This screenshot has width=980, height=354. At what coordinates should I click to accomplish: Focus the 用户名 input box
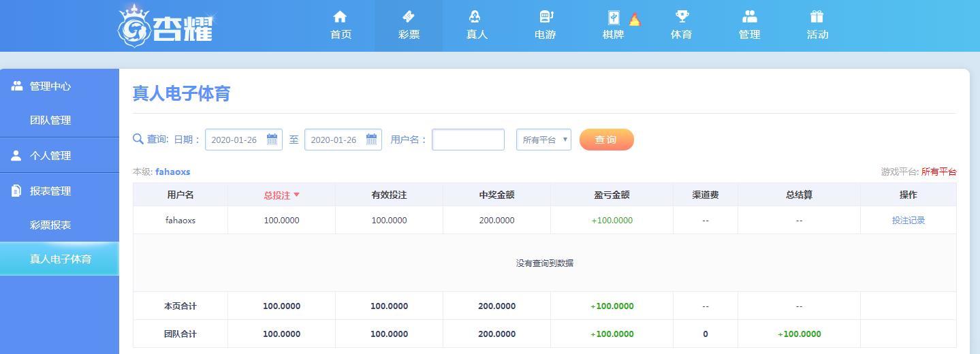(x=468, y=140)
